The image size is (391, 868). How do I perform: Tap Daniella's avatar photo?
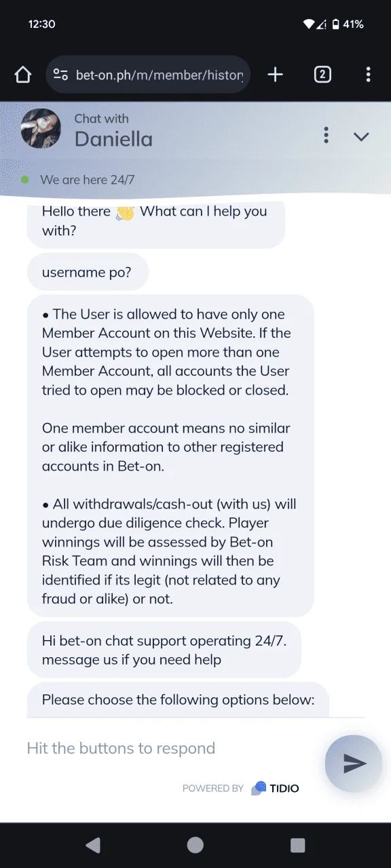click(x=41, y=128)
